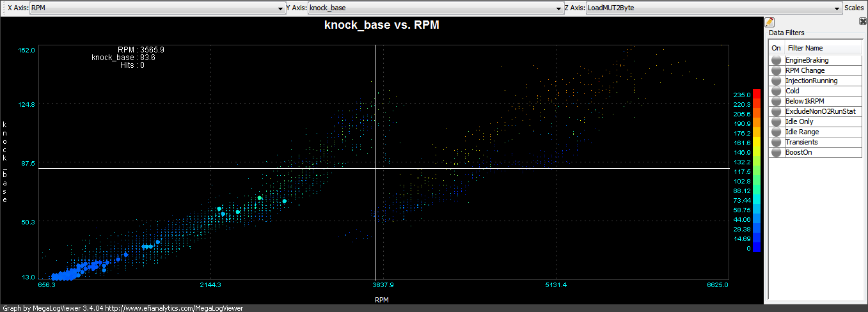Toggle the Below1kRPM filter circle
868x312 pixels.
(x=776, y=101)
